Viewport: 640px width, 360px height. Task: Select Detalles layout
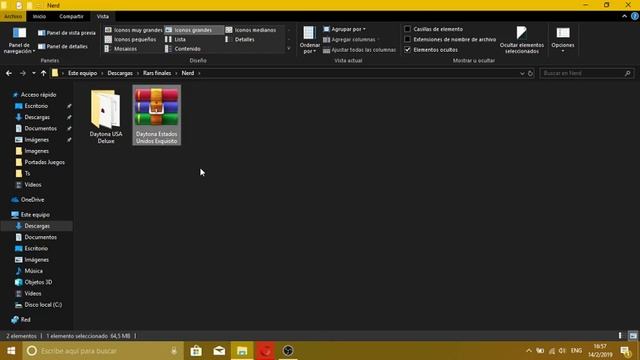click(x=240, y=39)
